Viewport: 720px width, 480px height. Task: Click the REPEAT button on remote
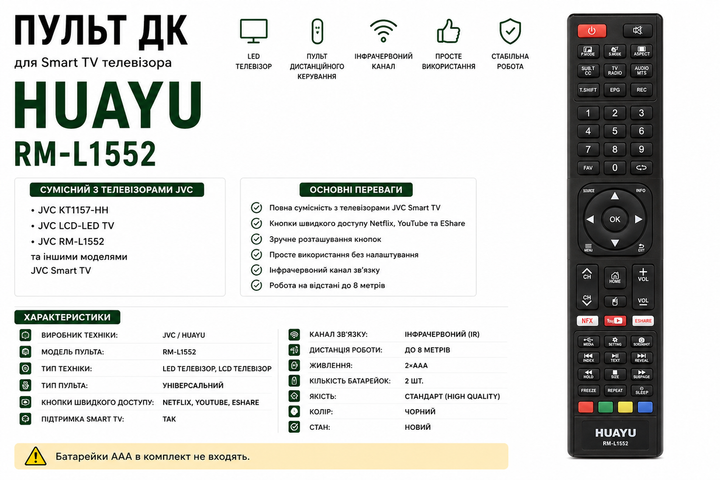[614, 390]
